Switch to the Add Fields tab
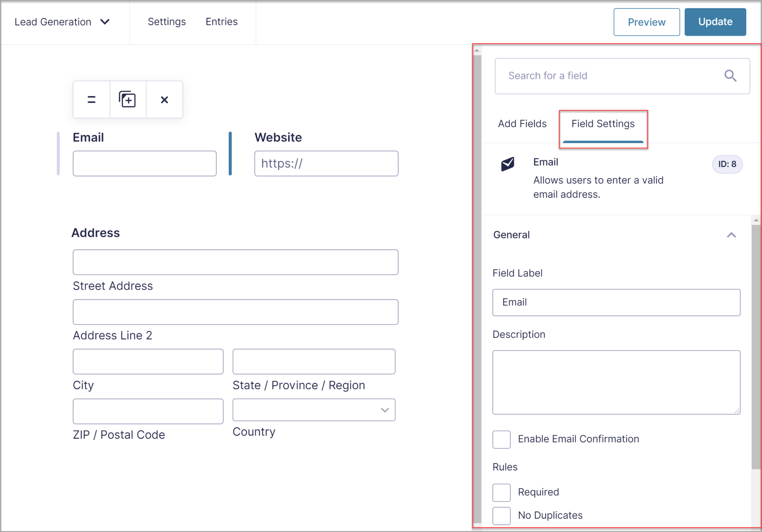This screenshot has height=532, width=762. click(x=522, y=124)
